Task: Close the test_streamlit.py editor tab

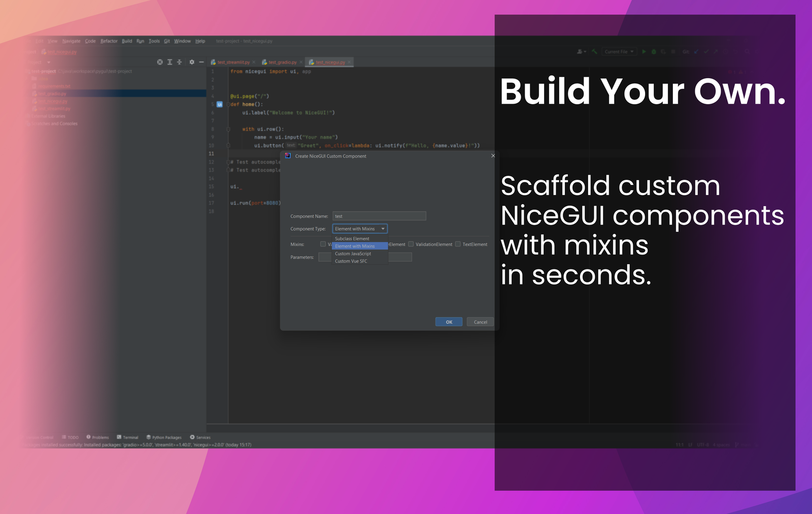Action: click(x=254, y=62)
